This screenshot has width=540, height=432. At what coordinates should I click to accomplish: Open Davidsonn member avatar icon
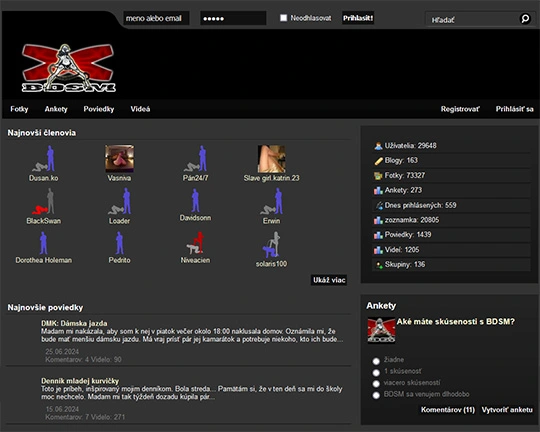coord(195,200)
